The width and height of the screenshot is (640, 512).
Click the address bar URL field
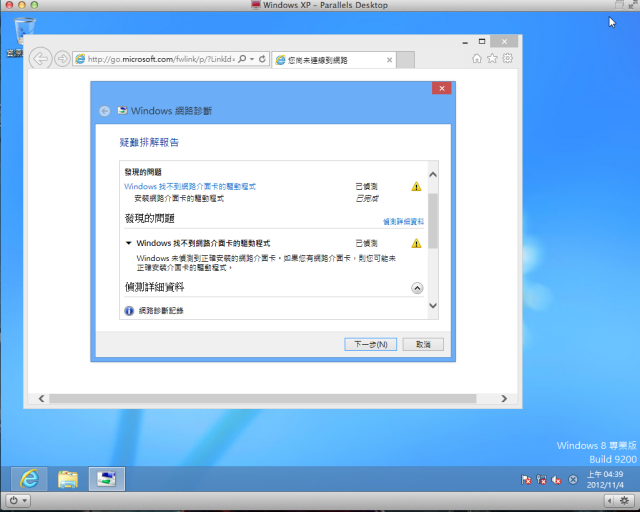161,59
